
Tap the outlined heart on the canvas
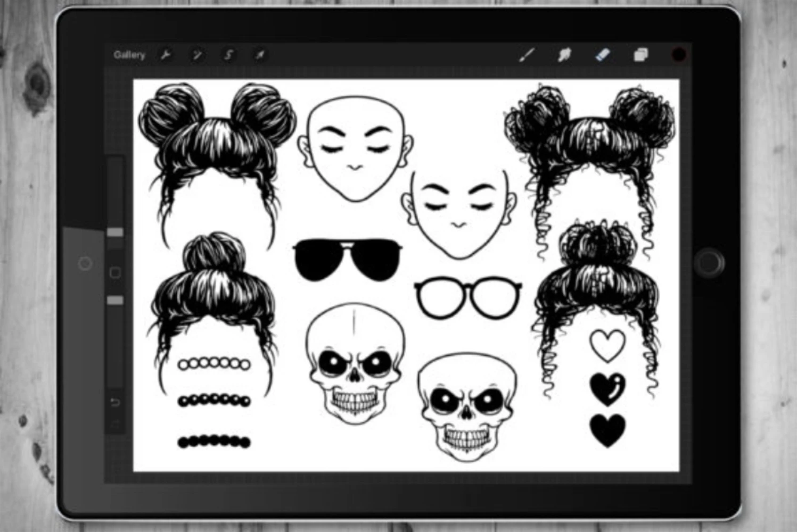pos(607,345)
